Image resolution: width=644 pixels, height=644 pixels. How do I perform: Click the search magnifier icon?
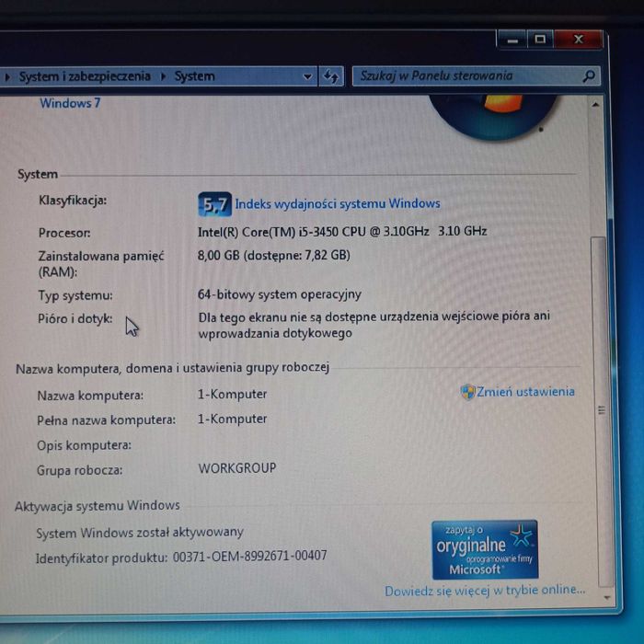pos(589,76)
